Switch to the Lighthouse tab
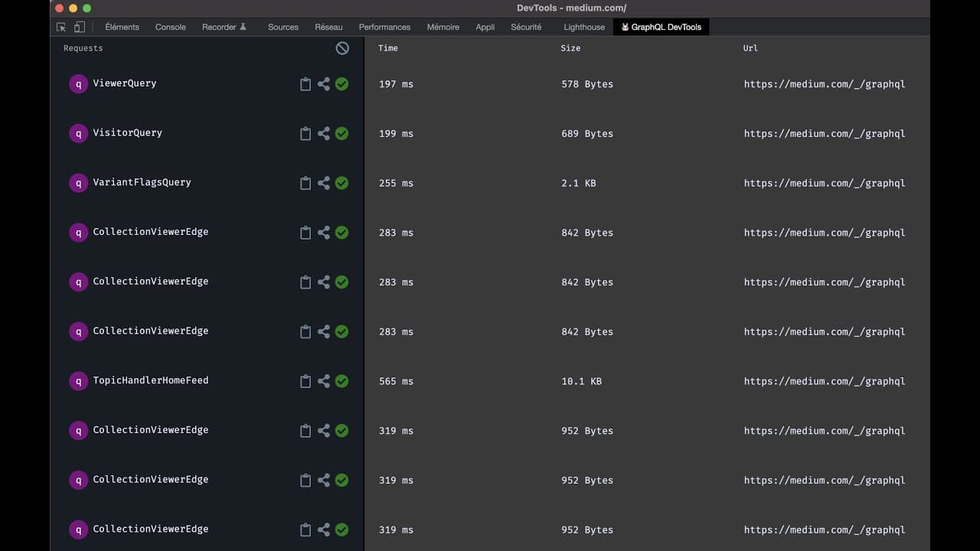The image size is (980, 551). pos(584,27)
